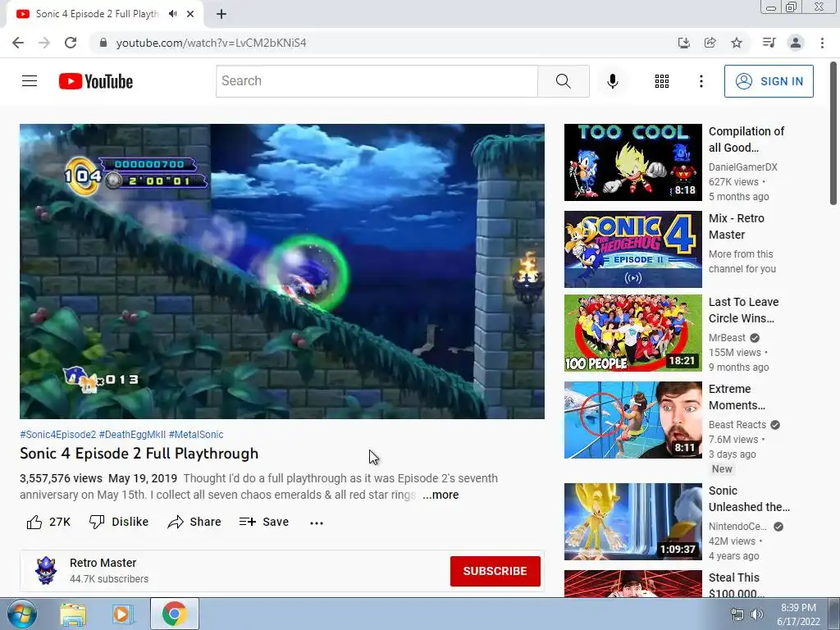Open Mix - Retro Master thumbnail

[632, 249]
